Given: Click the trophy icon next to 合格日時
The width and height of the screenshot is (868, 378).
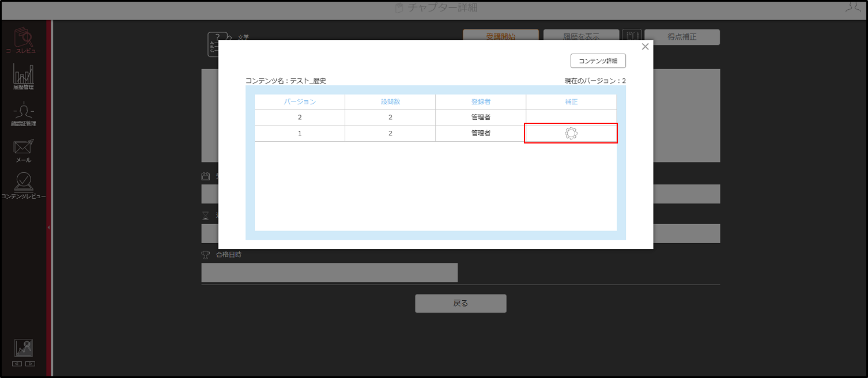Looking at the screenshot, I should pyautogui.click(x=205, y=254).
